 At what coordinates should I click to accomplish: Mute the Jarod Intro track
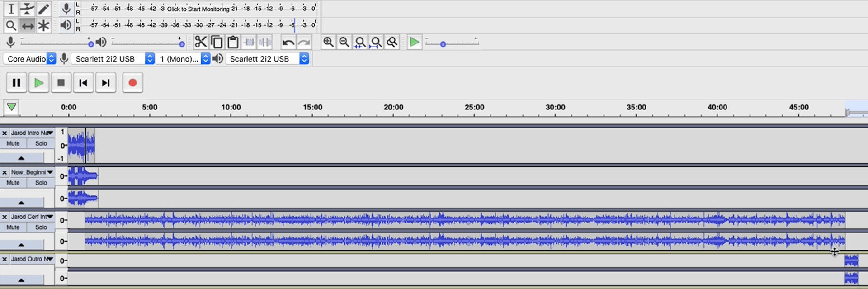coord(13,143)
